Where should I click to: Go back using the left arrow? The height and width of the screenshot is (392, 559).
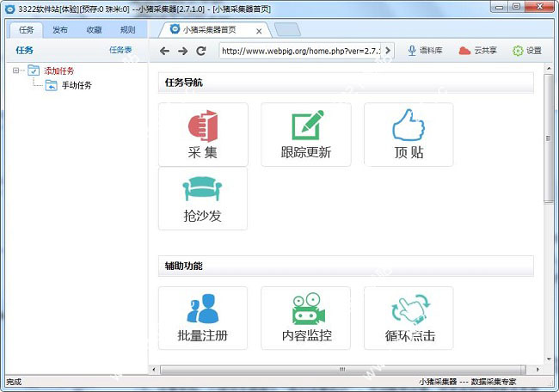[164, 51]
